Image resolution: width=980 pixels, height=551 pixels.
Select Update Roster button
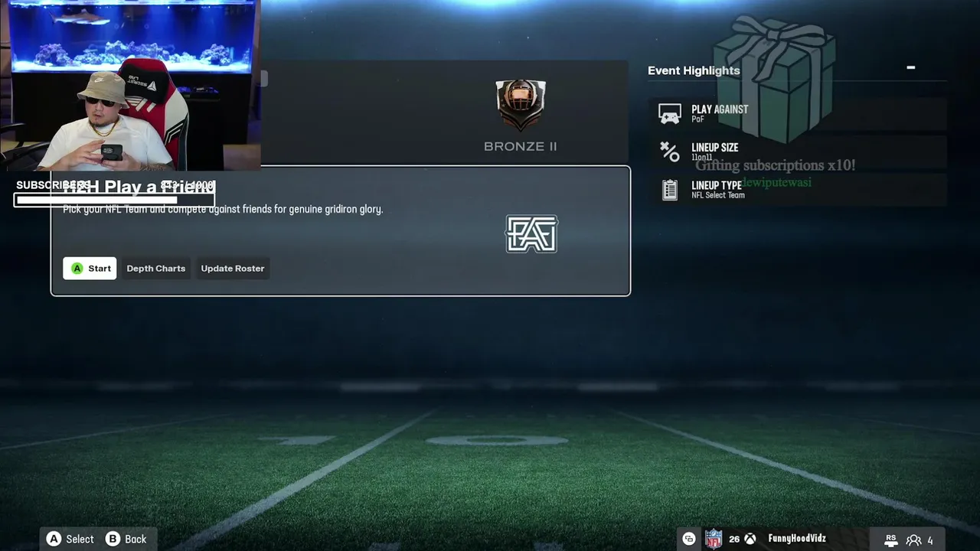click(x=233, y=269)
